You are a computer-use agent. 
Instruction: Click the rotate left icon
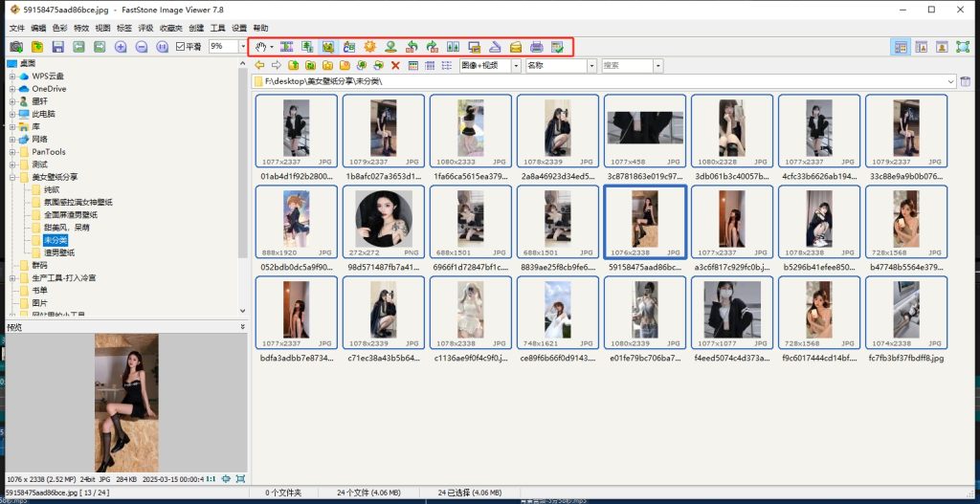pyautogui.click(x=412, y=46)
